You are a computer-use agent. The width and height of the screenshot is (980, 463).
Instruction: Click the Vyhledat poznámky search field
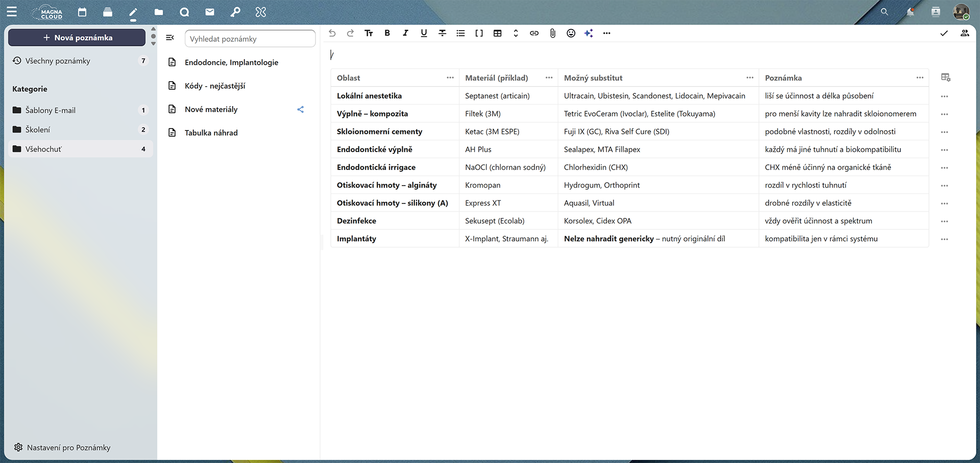250,39
